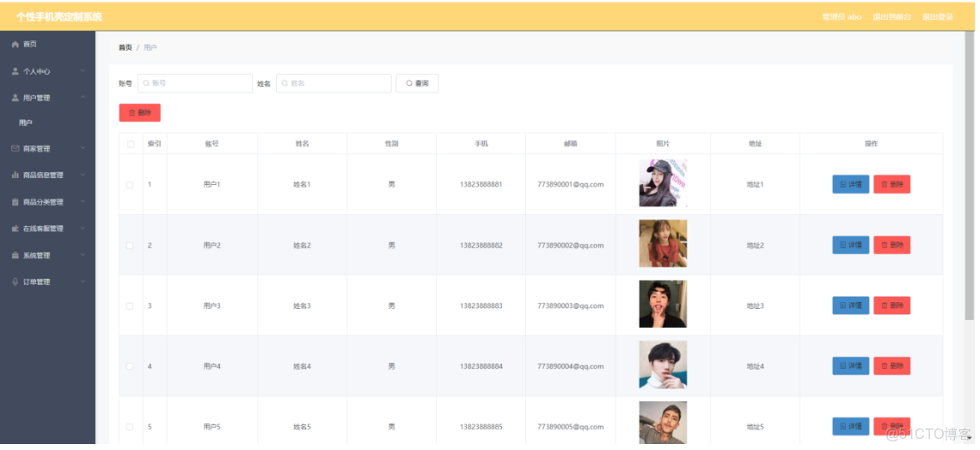Click trash icon on the batch 删除 button

(132, 113)
